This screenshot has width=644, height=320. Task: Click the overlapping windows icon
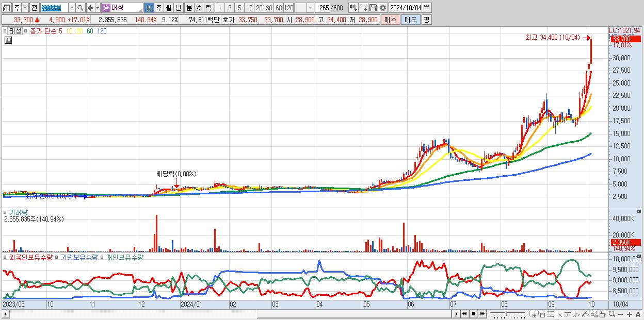[542, 314]
